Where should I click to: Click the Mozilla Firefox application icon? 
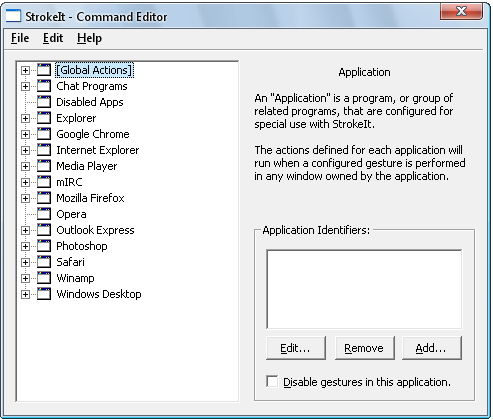coord(44,198)
